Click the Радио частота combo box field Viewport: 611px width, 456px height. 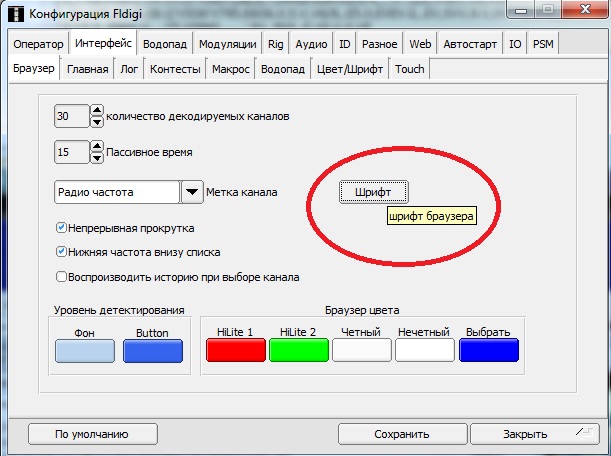tap(116, 192)
